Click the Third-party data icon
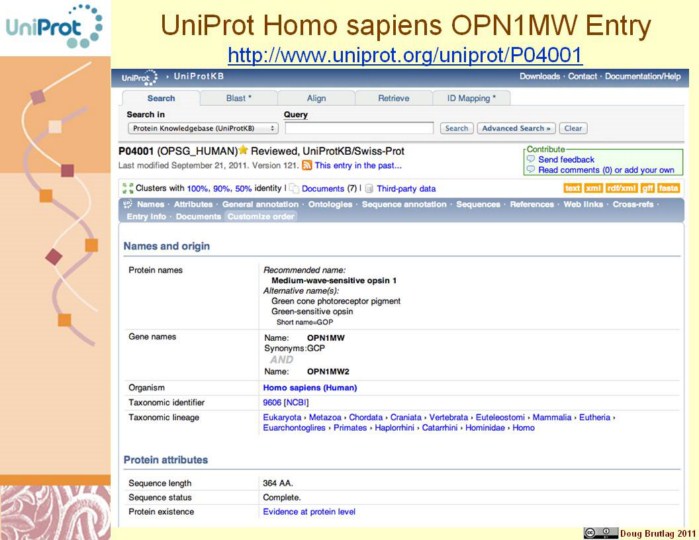The image size is (699, 540). point(369,188)
